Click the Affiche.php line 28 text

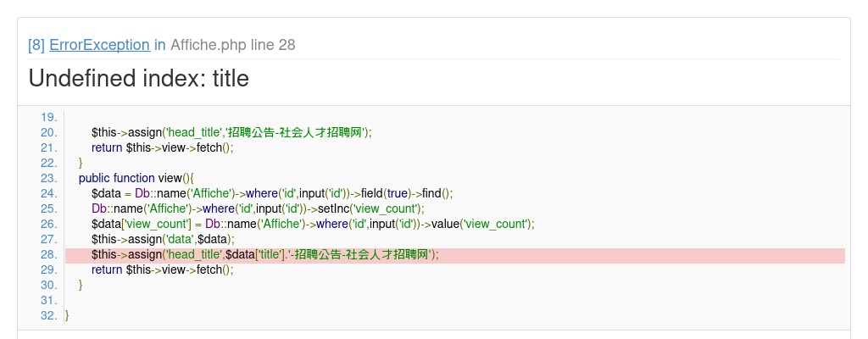233,45
